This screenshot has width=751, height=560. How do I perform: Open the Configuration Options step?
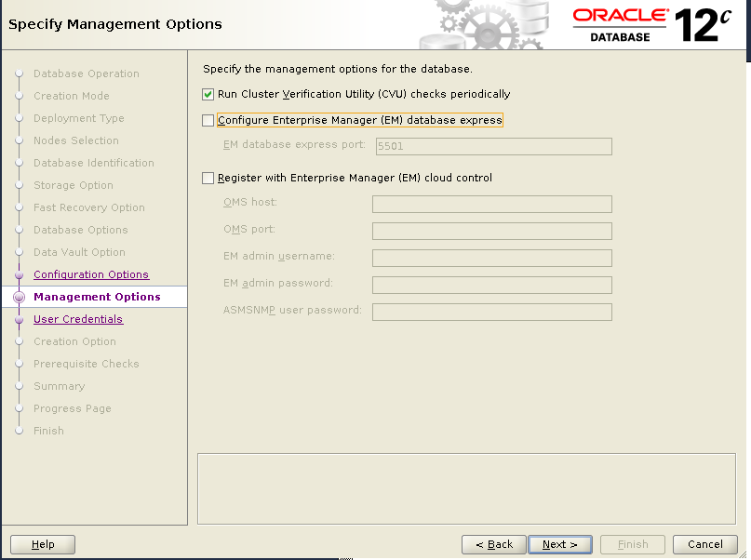[90, 274]
